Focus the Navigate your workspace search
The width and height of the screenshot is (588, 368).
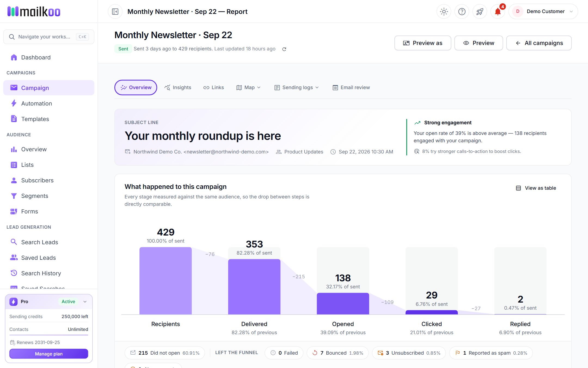coord(49,37)
